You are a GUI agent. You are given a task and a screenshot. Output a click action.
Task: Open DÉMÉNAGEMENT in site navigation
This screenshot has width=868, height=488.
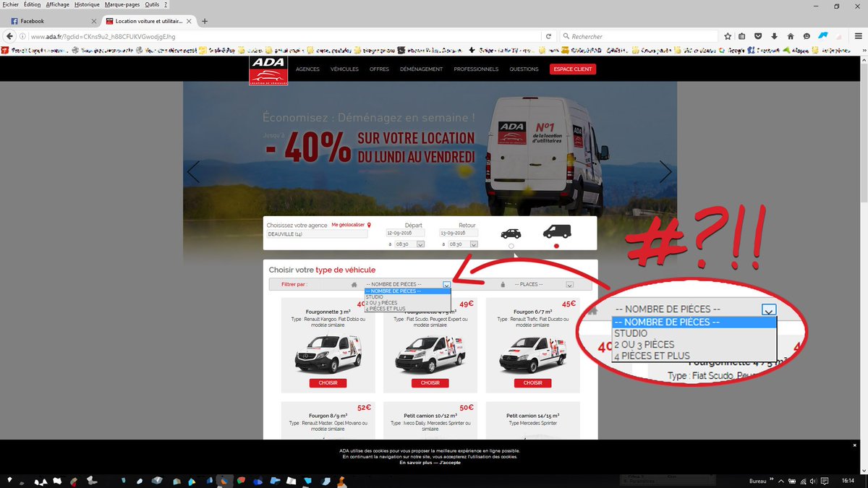(421, 69)
